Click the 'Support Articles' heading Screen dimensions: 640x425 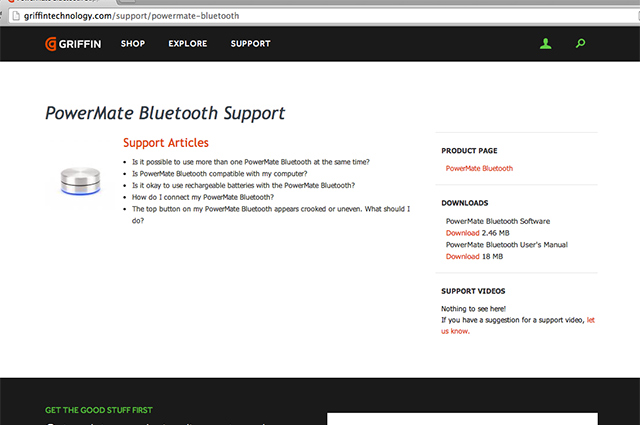tap(166, 142)
